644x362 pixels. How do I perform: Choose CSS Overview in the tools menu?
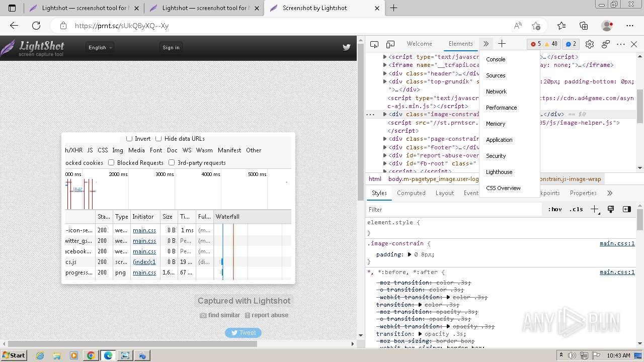pyautogui.click(x=509, y=188)
